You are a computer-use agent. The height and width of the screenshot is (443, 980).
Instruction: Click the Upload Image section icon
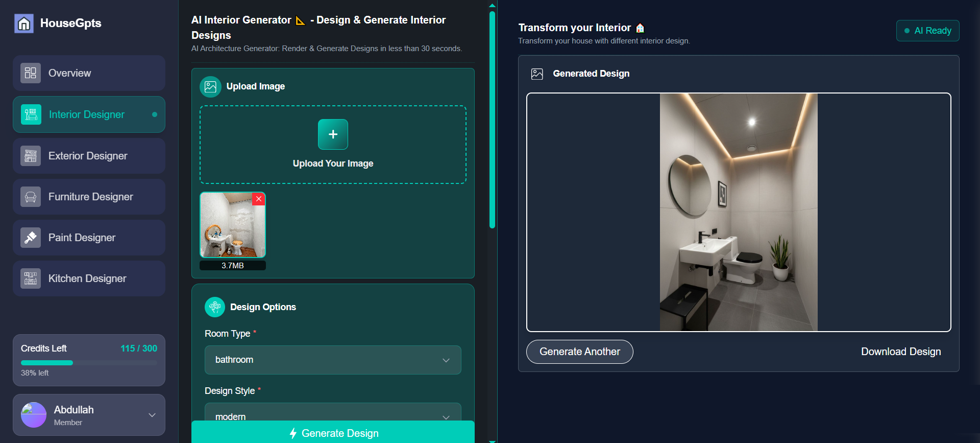click(x=210, y=87)
